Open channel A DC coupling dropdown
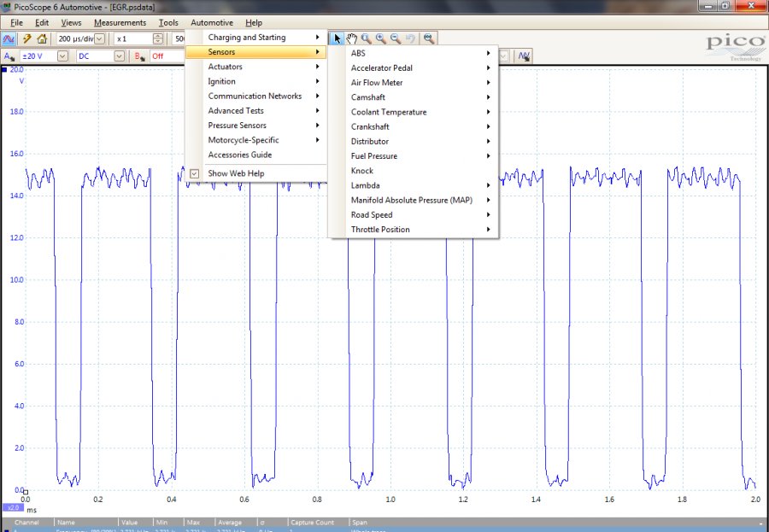This screenshot has height=532, width=769. pos(119,56)
